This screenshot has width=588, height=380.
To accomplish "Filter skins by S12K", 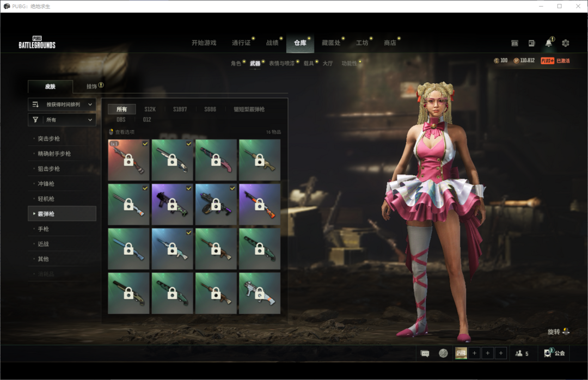I will click(150, 109).
